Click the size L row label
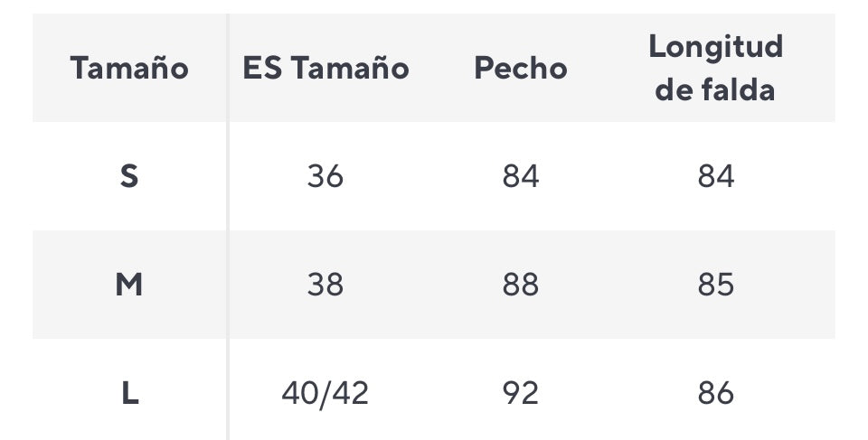The image size is (868, 440). (x=129, y=394)
